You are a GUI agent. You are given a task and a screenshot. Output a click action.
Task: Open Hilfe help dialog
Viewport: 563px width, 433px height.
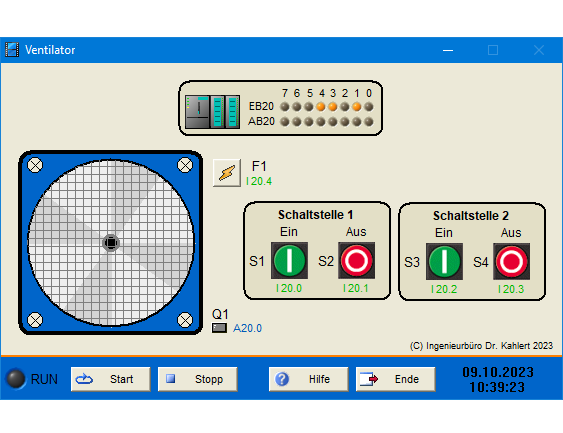[308, 379]
